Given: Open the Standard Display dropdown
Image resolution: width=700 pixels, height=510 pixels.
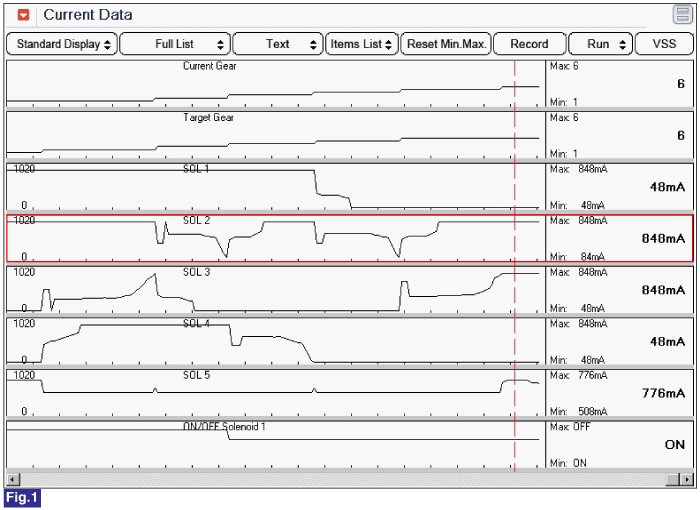Looking at the screenshot, I should point(62,44).
